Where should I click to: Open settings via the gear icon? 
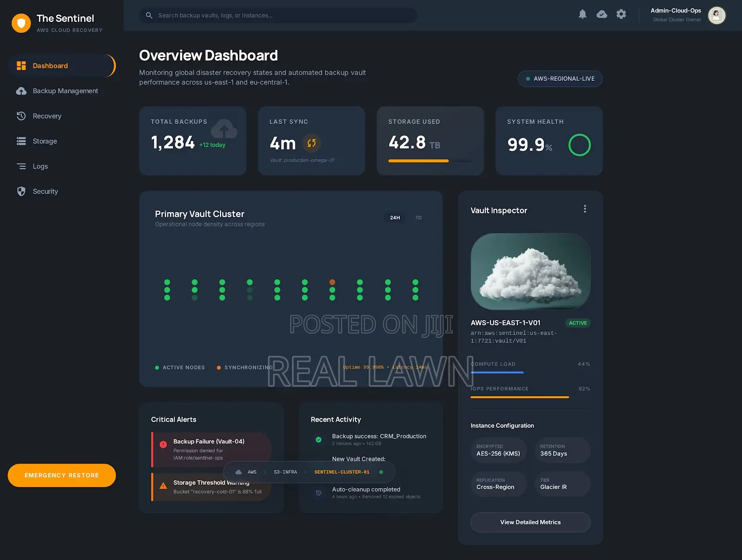coord(621,14)
